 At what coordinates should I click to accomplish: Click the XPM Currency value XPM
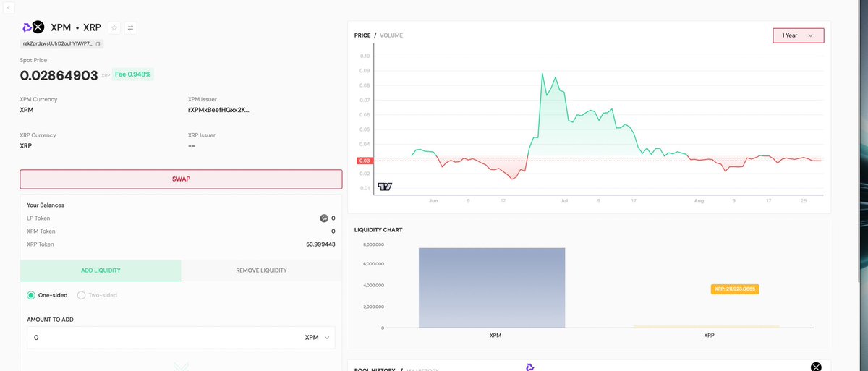click(x=27, y=110)
